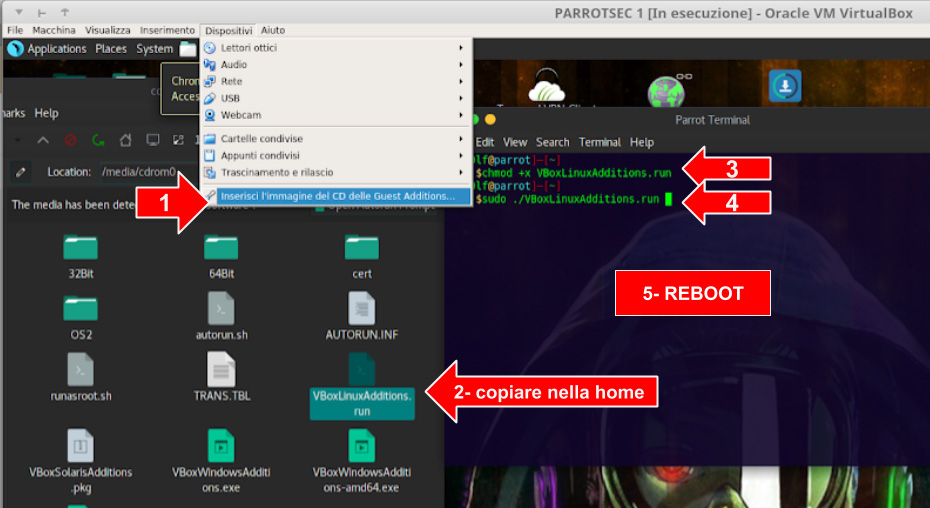Select the TRANS.TBL file
The width and height of the screenshot is (930, 508).
221,378
